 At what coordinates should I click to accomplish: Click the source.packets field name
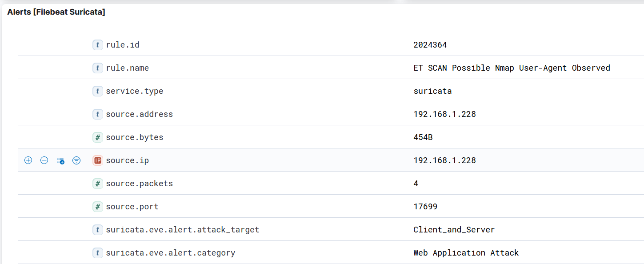click(139, 184)
